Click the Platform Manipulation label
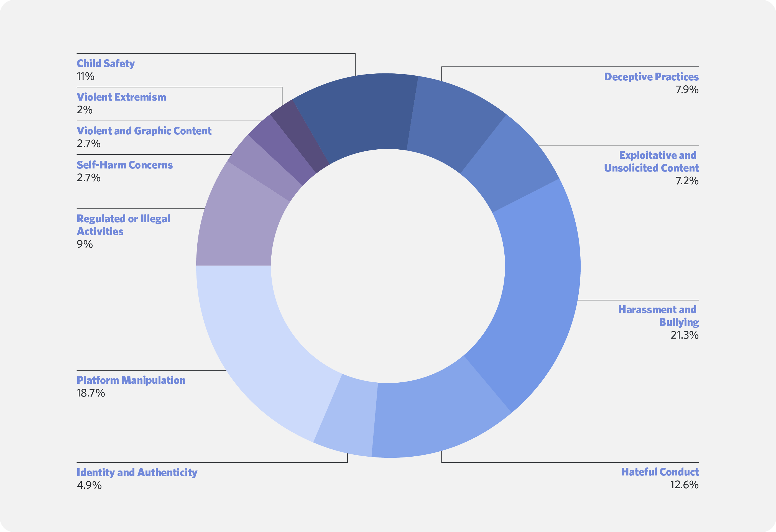Image resolution: width=776 pixels, height=532 pixels. tap(131, 380)
